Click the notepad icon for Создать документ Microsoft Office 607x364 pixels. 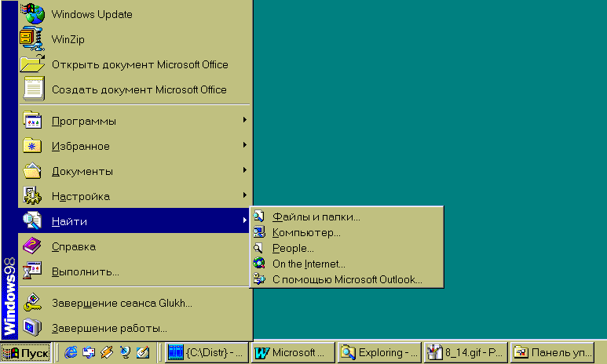[34, 89]
